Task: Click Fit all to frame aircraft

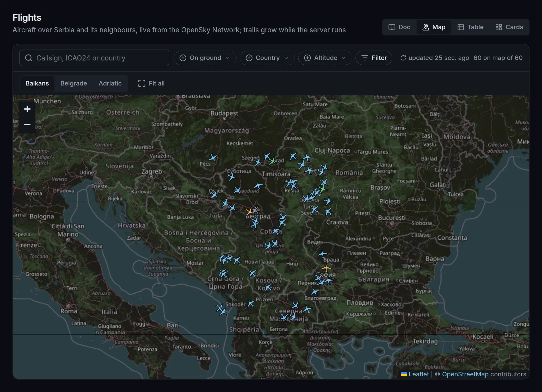Action: point(151,83)
